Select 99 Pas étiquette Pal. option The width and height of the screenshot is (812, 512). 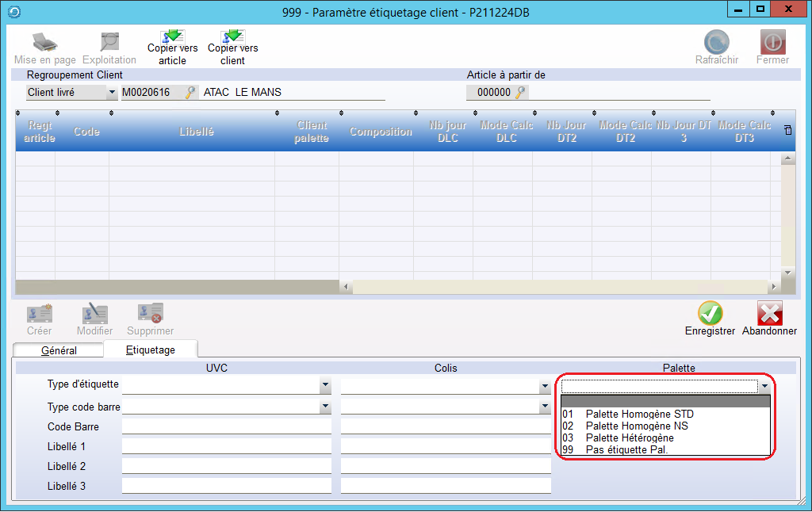pos(626,449)
